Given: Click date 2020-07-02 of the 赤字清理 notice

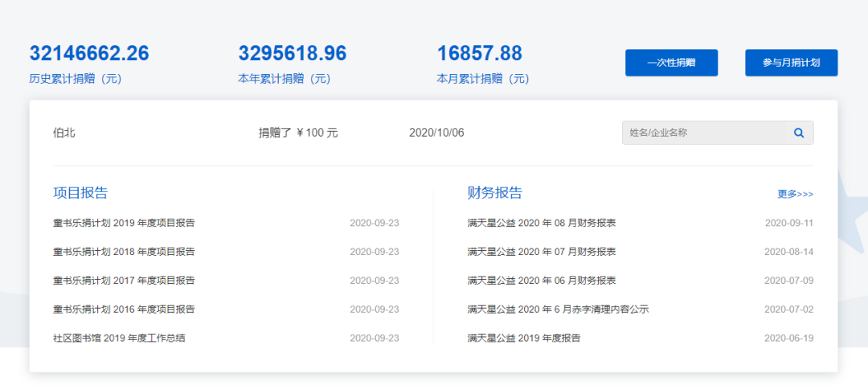Looking at the screenshot, I should click(x=789, y=309).
